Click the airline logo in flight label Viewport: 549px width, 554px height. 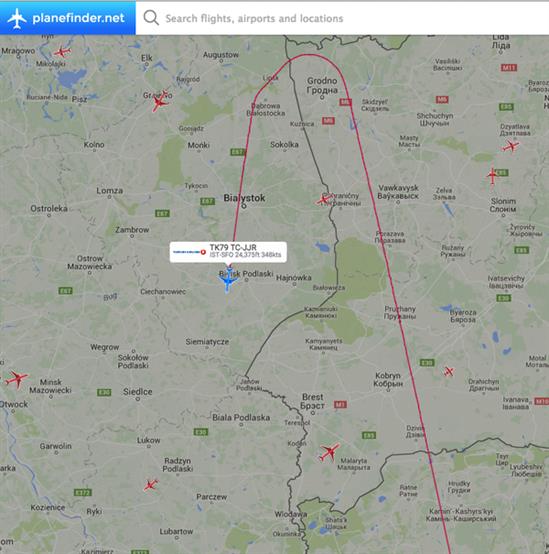[189, 252]
